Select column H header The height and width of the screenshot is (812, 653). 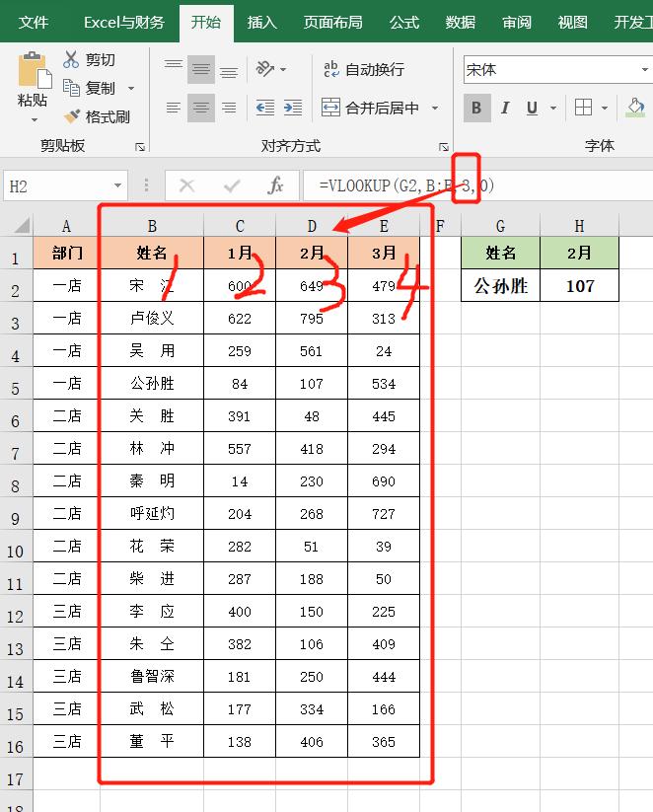[579, 226]
